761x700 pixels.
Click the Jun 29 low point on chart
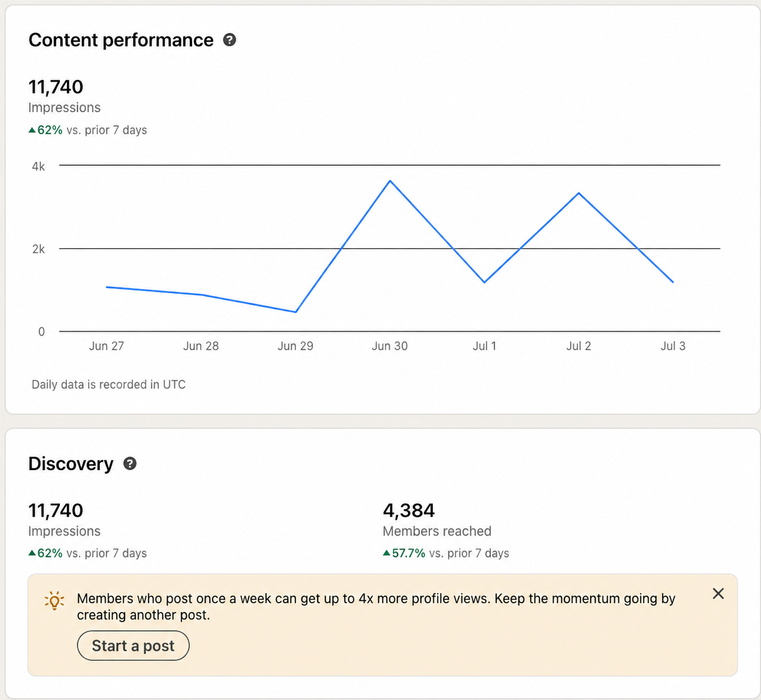296,312
